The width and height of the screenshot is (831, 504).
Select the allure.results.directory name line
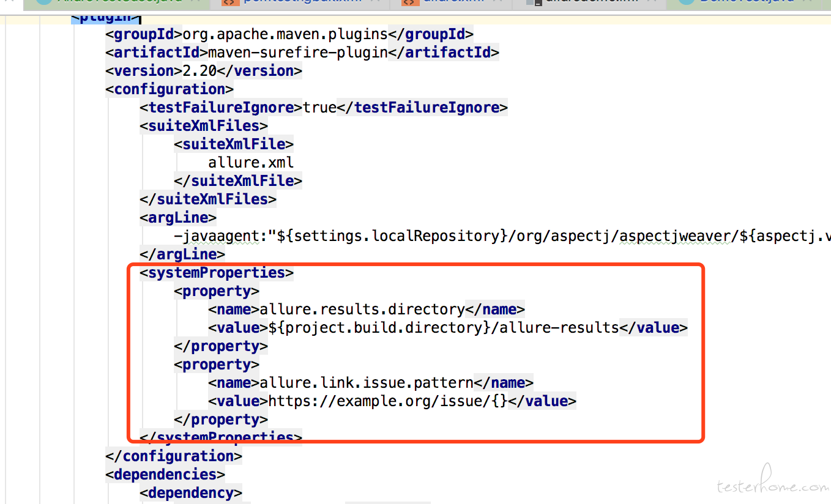click(x=367, y=309)
